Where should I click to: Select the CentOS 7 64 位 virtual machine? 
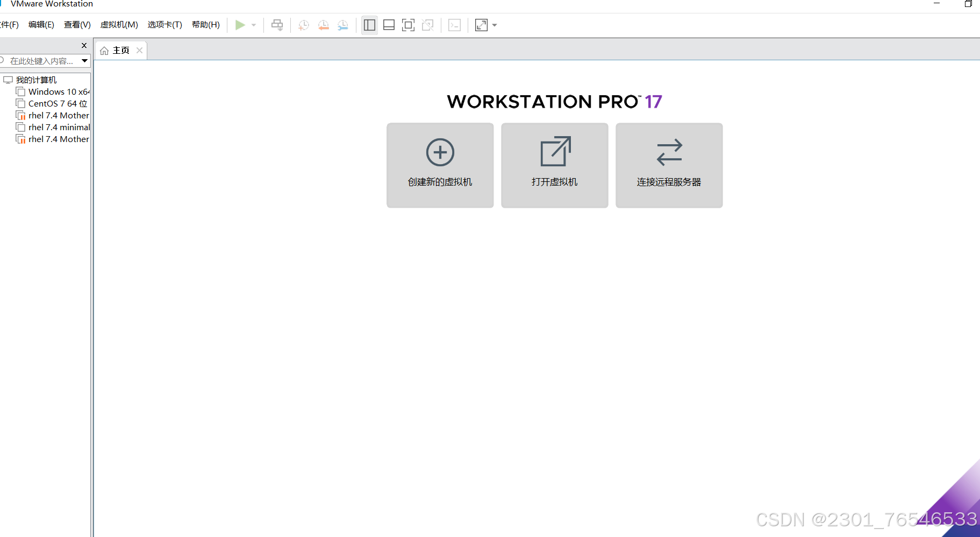[58, 103]
